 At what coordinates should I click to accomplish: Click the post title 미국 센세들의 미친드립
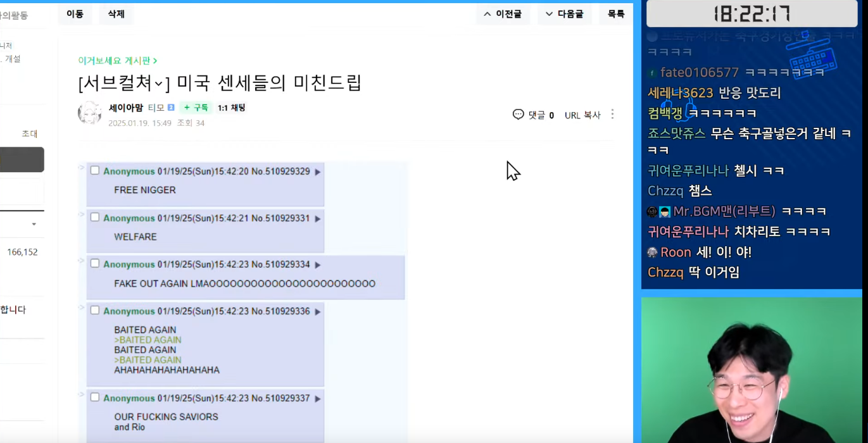pyautogui.click(x=269, y=83)
